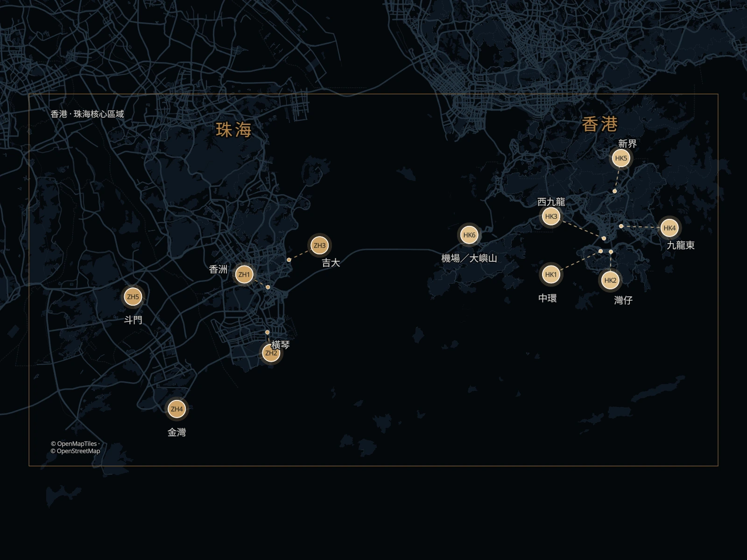Screen dimensions: 747x560
Task: Click the anchor dot linked to HK4
Action: pos(621,226)
